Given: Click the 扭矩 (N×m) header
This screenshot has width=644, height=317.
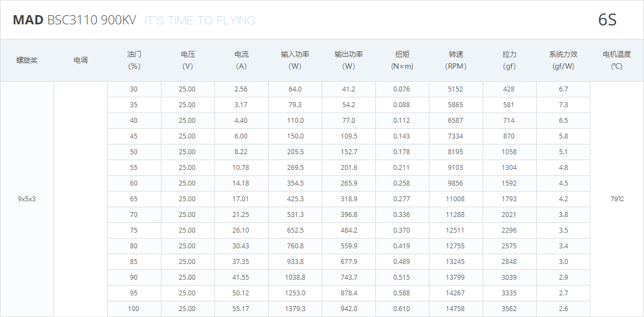Looking at the screenshot, I should 402,60.
